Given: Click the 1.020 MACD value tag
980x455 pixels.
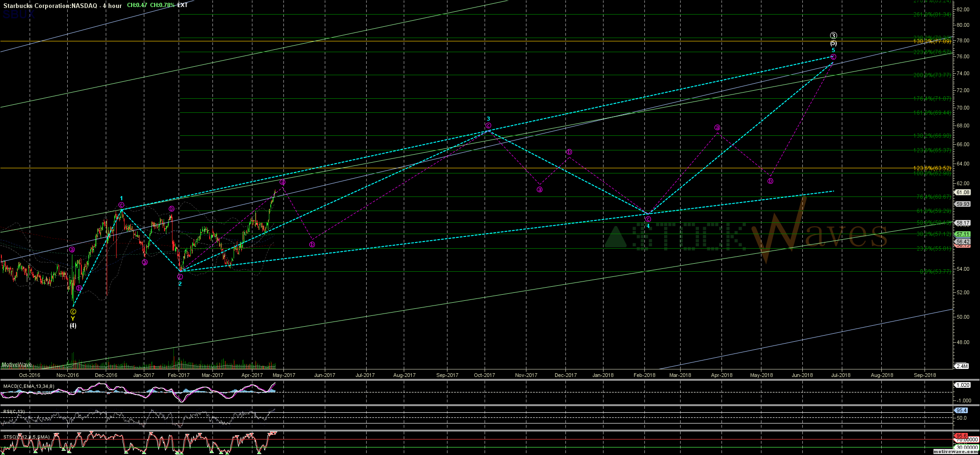Looking at the screenshot, I should [x=963, y=385].
